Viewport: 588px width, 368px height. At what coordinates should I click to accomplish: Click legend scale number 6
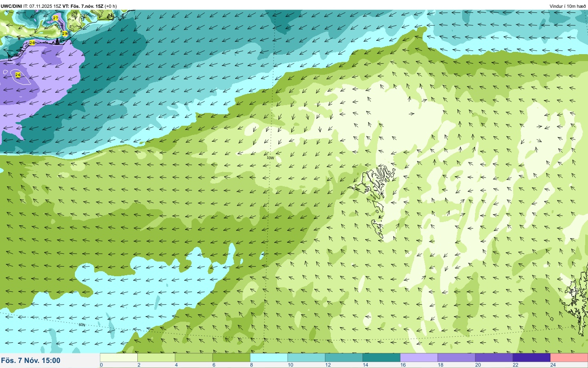coord(213,365)
